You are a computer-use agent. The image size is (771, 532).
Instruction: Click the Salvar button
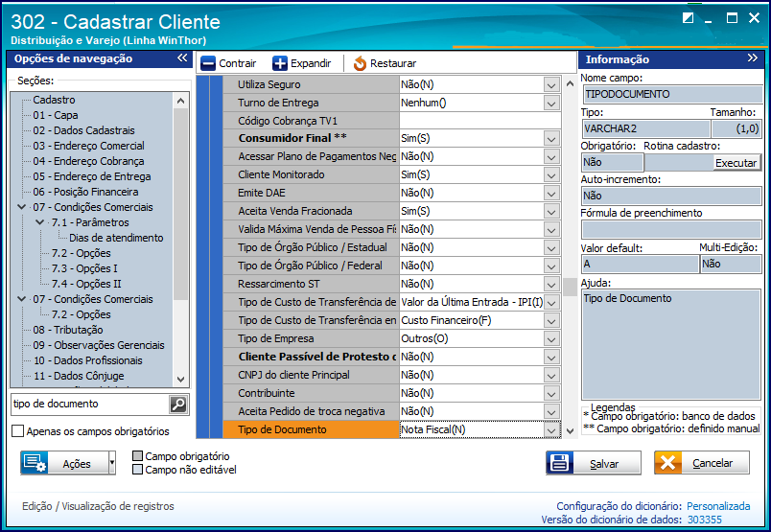click(x=594, y=463)
